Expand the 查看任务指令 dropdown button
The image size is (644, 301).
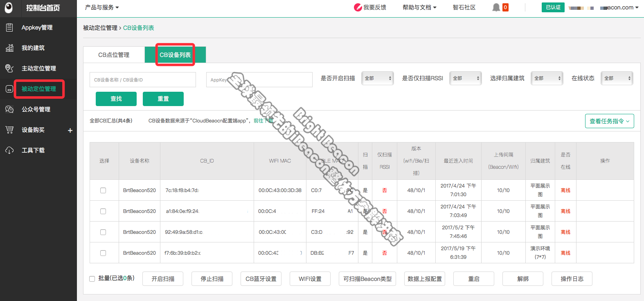tap(610, 121)
